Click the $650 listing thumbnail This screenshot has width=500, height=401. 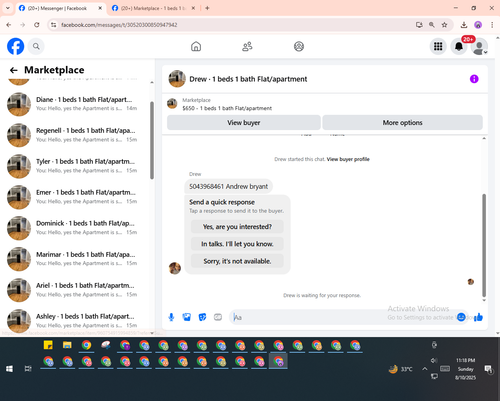[172, 104]
